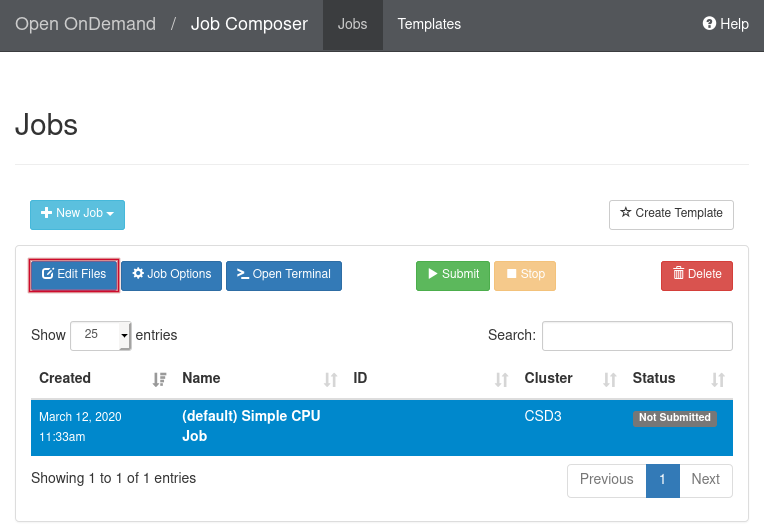Open Edit Files for the selected job
The height and width of the screenshot is (530, 764).
click(x=75, y=275)
